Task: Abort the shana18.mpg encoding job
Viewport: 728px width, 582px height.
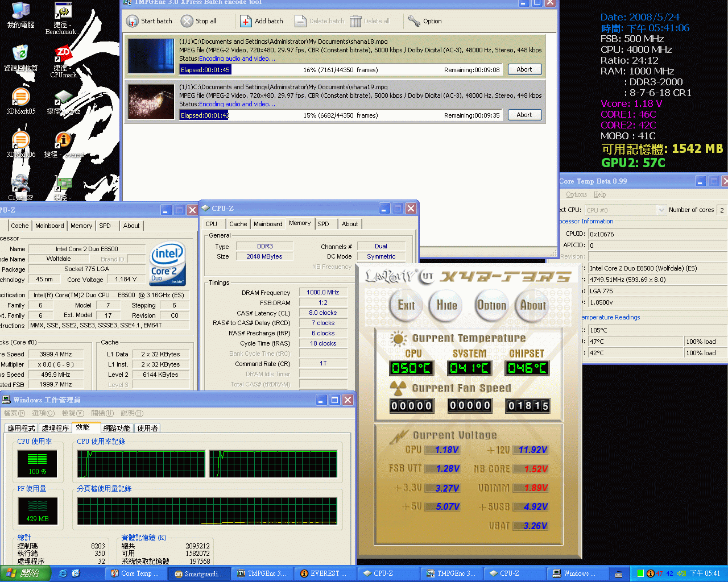Action: click(x=524, y=69)
